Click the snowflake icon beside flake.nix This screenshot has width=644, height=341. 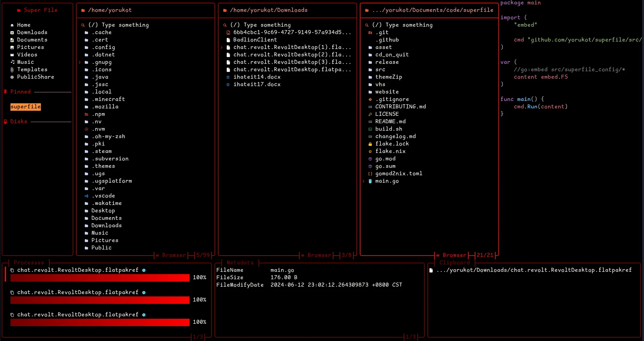point(370,151)
